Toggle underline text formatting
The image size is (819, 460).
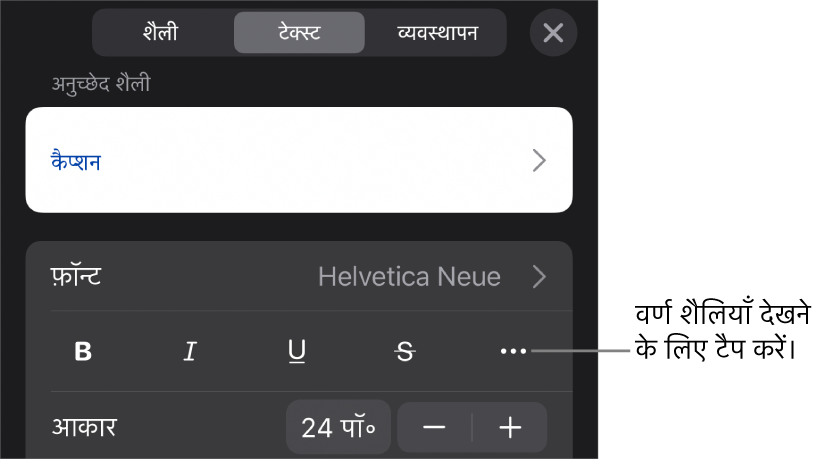[297, 352]
